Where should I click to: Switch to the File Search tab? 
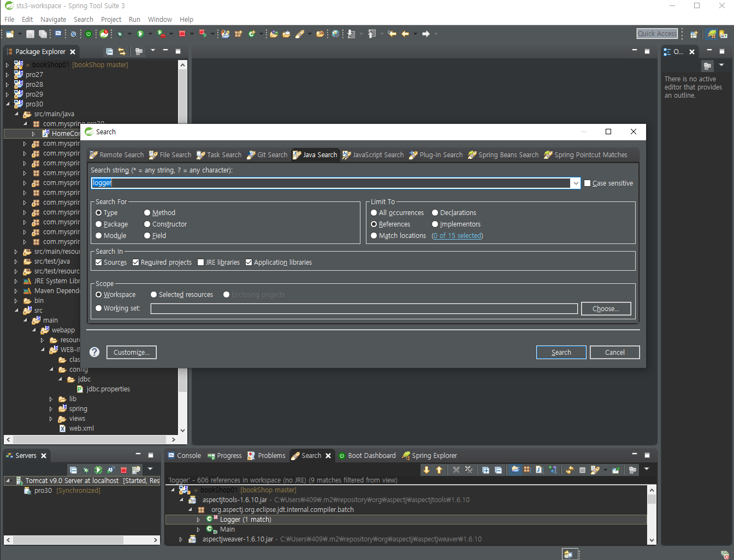170,155
